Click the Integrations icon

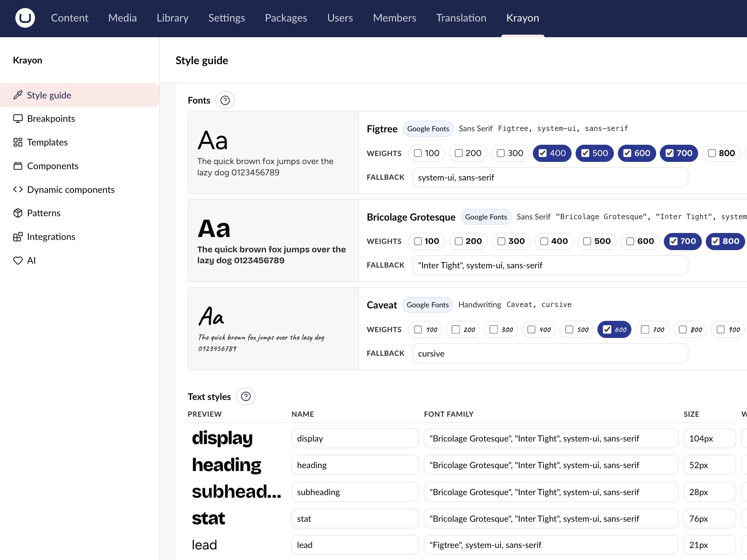click(18, 237)
